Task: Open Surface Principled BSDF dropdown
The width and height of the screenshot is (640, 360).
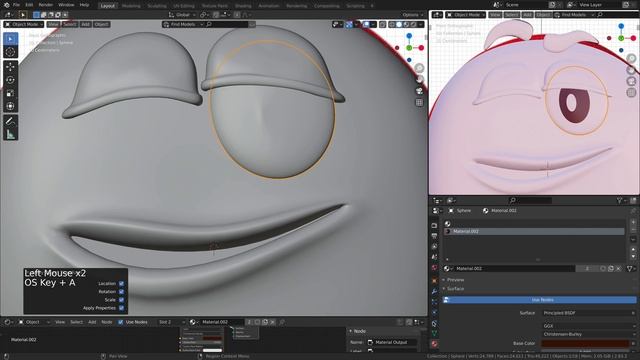Action: coord(589,313)
